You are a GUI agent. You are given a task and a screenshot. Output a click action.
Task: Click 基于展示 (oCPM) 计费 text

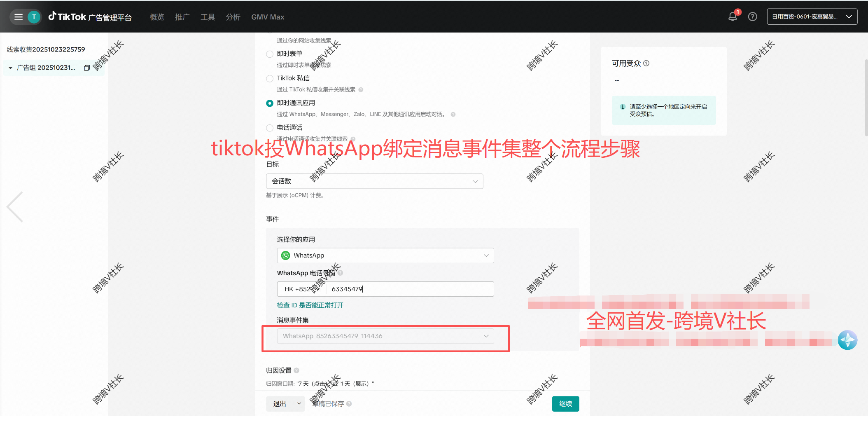[295, 195]
